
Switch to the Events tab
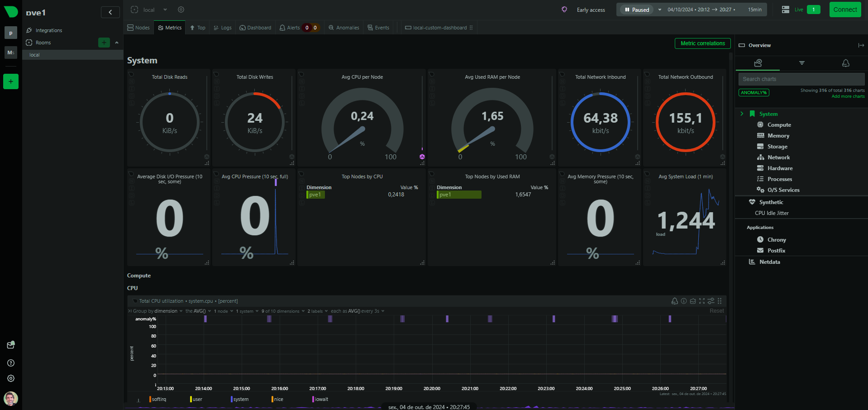click(379, 28)
